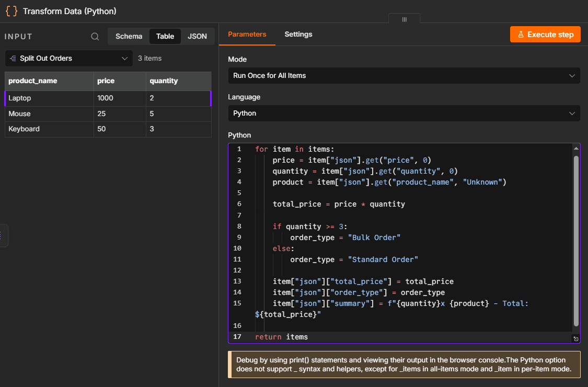Click the quantity cell 2 for Laptop
Screen dimensions: 588x387
[179, 98]
